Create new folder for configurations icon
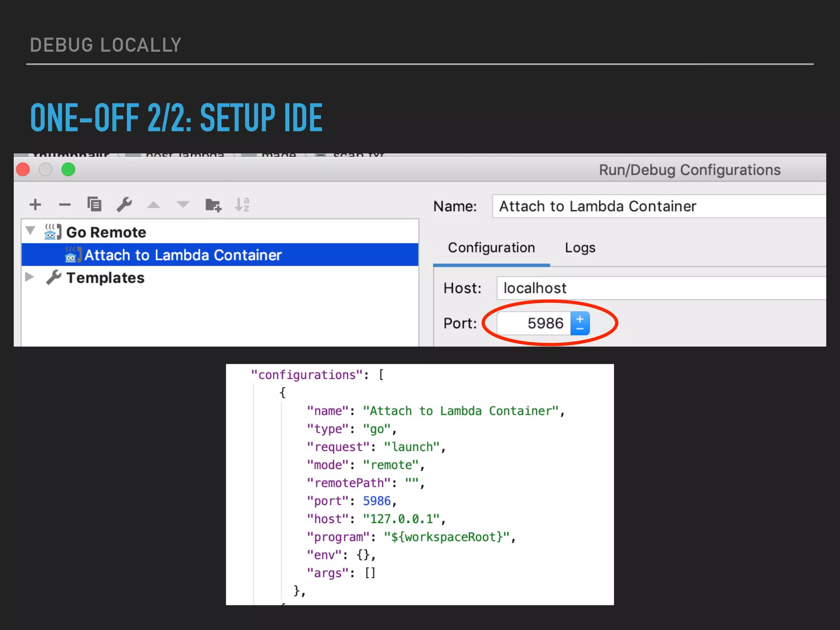 coord(213,204)
